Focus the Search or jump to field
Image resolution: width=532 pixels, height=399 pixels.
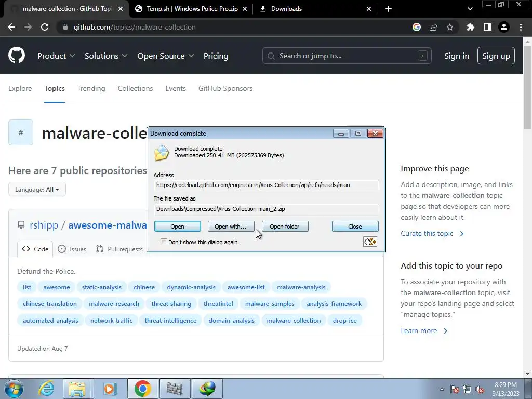pyautogui.click(x=347, y=56)
